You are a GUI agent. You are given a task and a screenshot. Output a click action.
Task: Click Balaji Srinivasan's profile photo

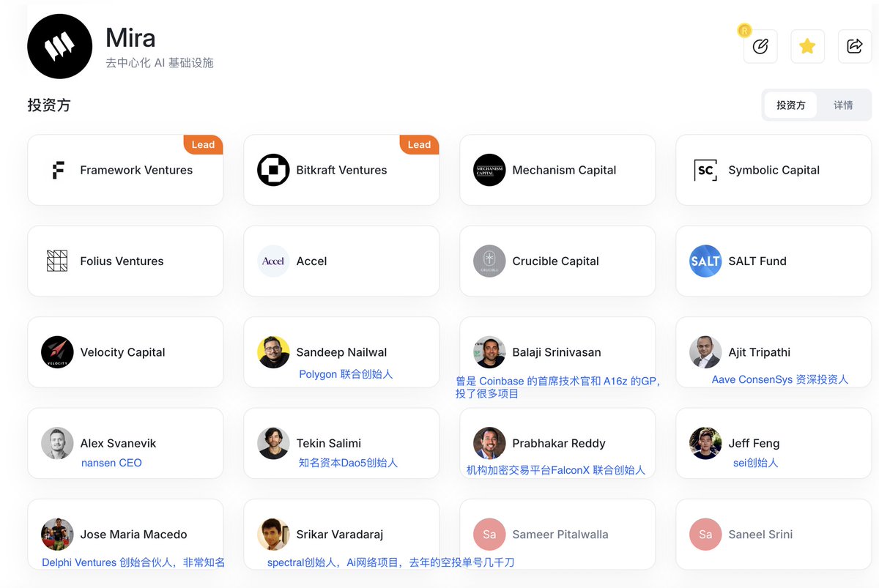tap(489, 352)
